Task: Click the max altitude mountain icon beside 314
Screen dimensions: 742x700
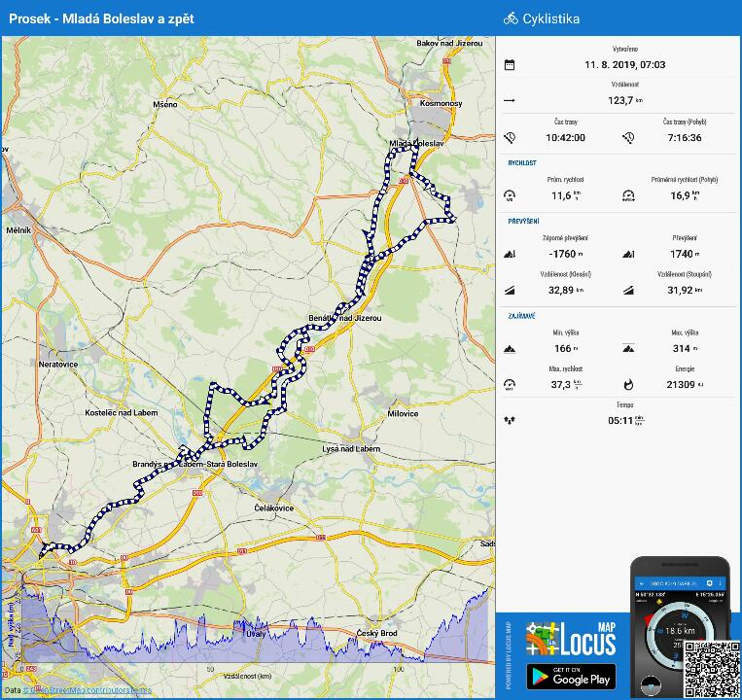Action: tap(628, 348)
